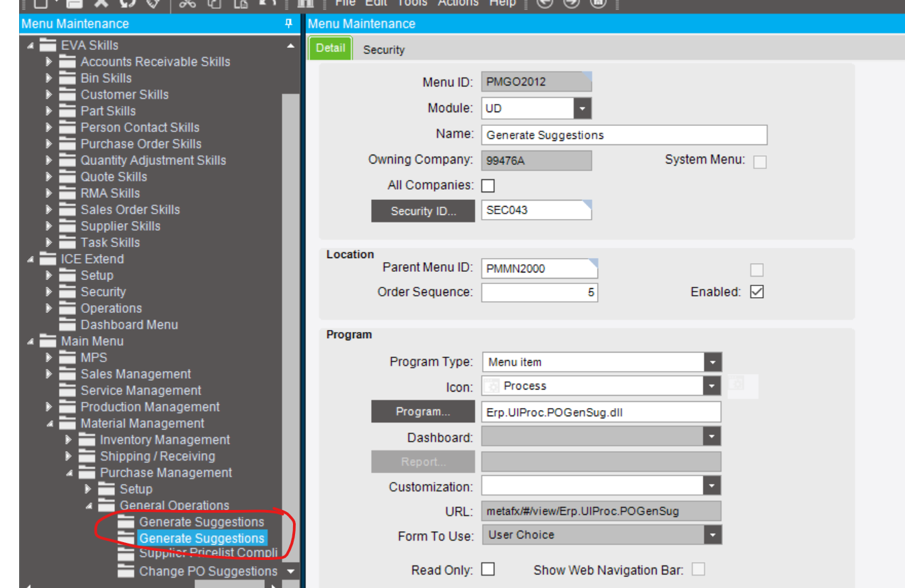
Task: Click the Program... button
Action: (x=423, y=411)
